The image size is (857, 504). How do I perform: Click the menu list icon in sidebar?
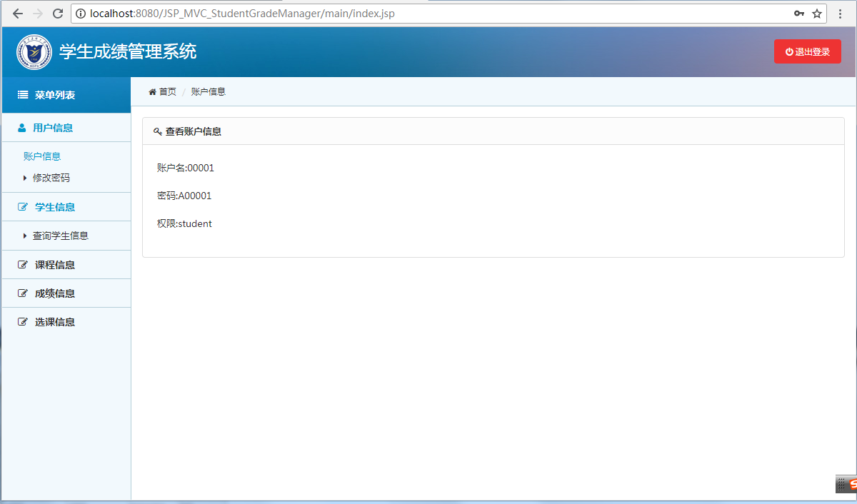(x=23, y=95)
